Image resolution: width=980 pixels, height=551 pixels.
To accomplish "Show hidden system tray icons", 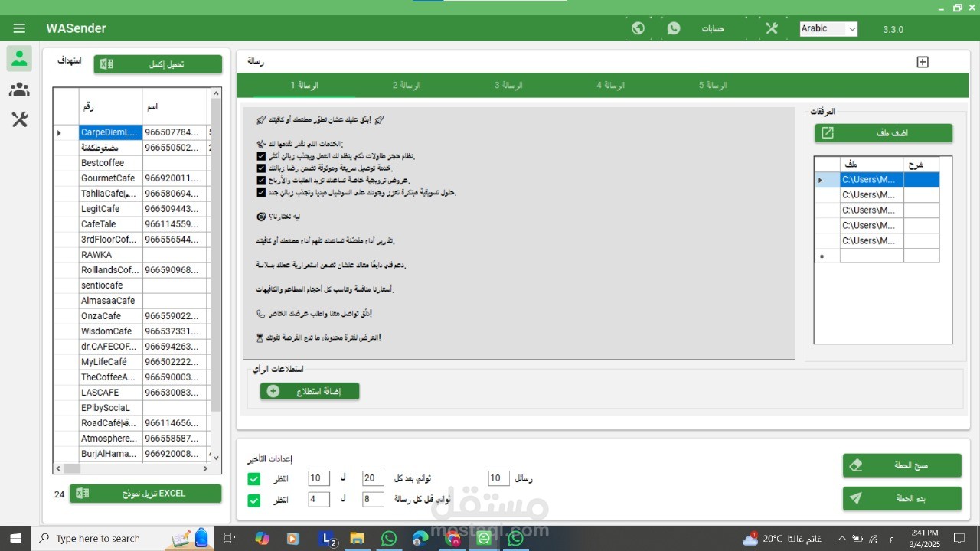I will [842, 539].
